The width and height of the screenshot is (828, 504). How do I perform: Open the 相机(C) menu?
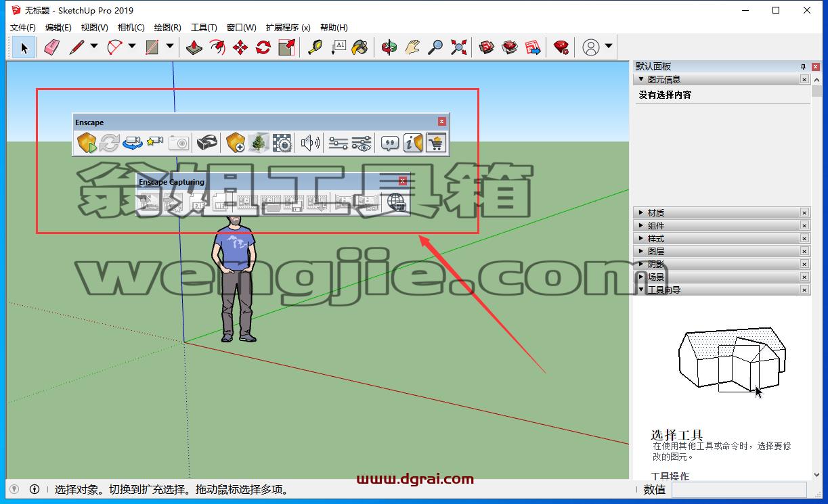(x=131, y=28)
